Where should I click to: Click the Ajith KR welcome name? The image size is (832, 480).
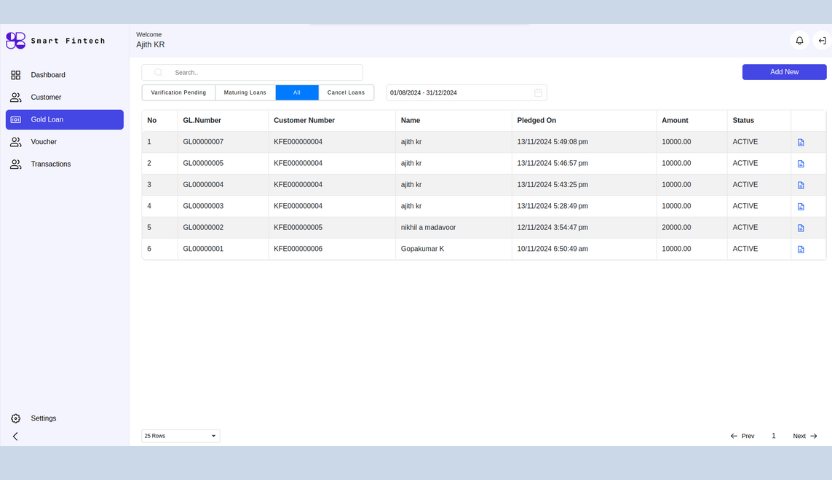pos(150,45)
